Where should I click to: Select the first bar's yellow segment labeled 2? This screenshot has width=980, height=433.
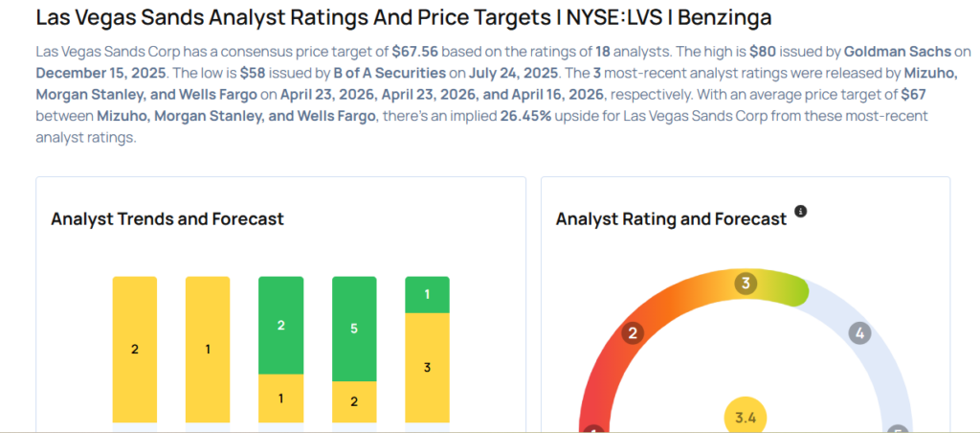tap(135, 350)
